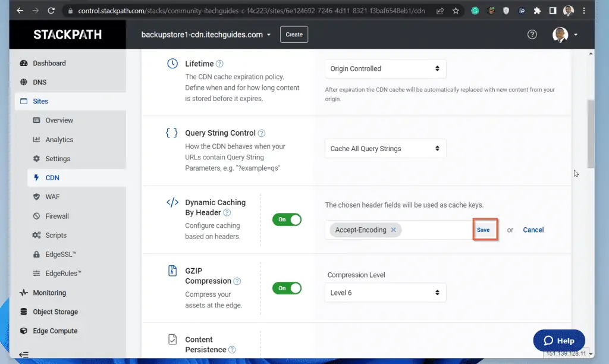Show help for Dynamic Caching By Header
The height and width of the screenshot is (364, 609).
[227, 212]
